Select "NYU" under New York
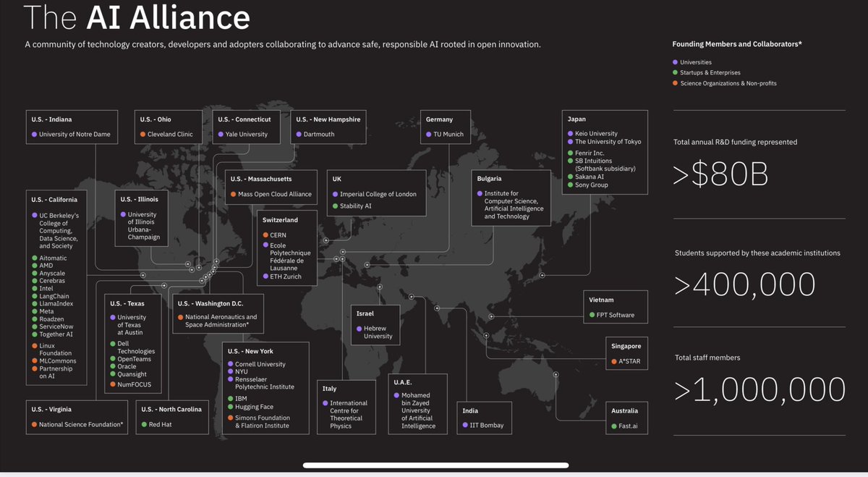 coord(242,372)
